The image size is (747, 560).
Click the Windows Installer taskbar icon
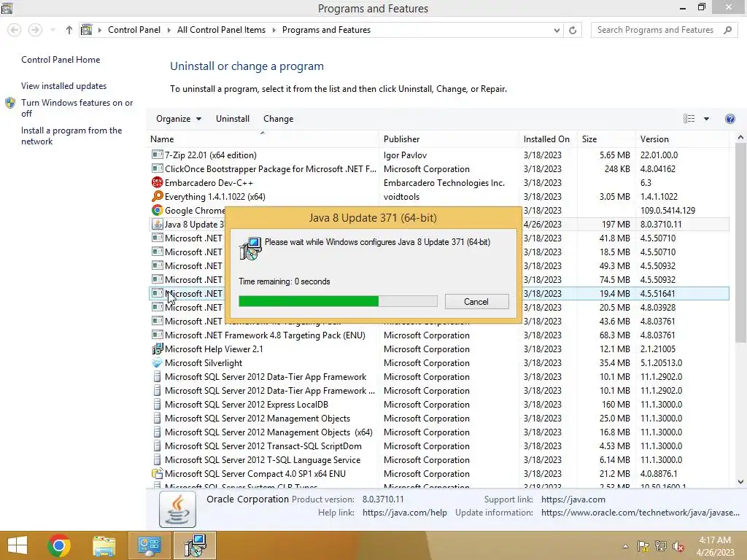195,545
